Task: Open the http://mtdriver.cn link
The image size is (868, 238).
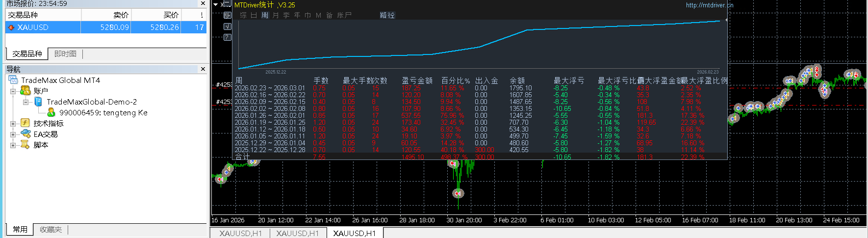Action: (x=710, y=5)
